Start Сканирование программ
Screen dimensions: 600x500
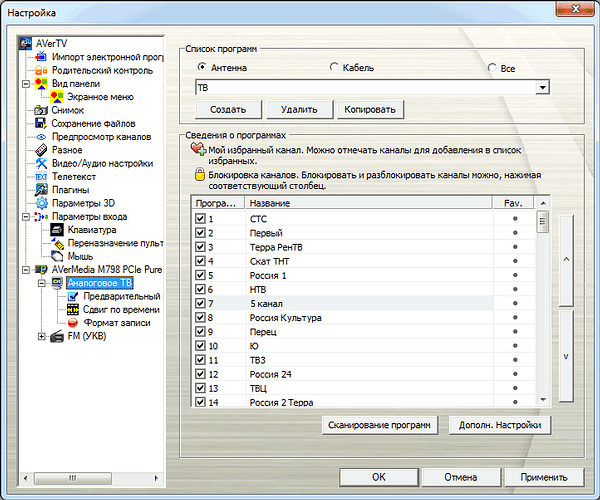point(379,425)
